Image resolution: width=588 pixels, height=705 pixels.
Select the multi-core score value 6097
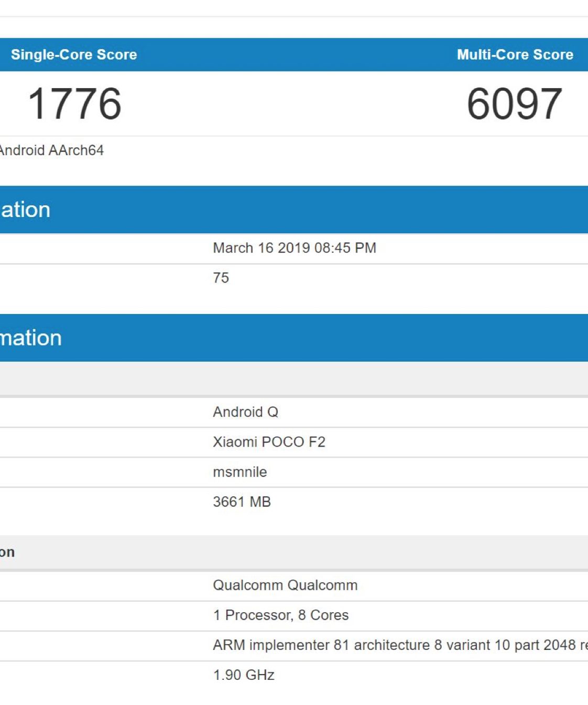[x=515, y=104]
